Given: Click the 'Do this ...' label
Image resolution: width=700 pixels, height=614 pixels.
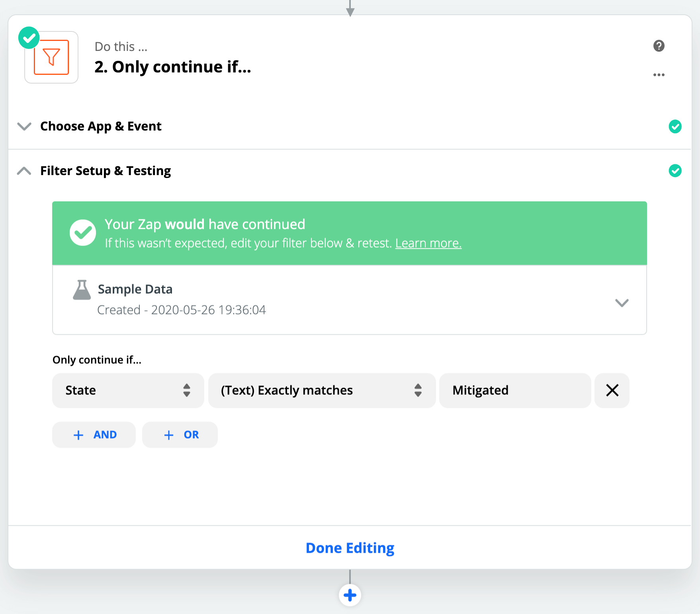Looking at the screenshot, I should [x=121, y=47].
